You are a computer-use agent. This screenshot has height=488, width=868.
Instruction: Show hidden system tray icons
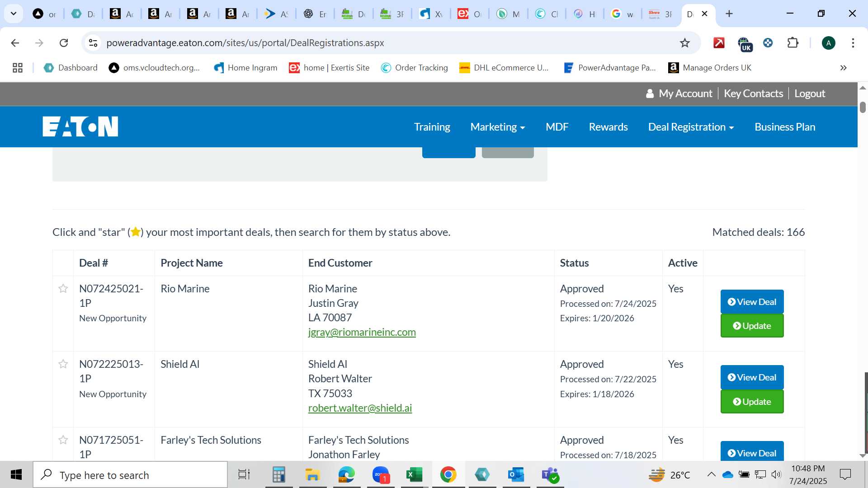coord(711,474)
